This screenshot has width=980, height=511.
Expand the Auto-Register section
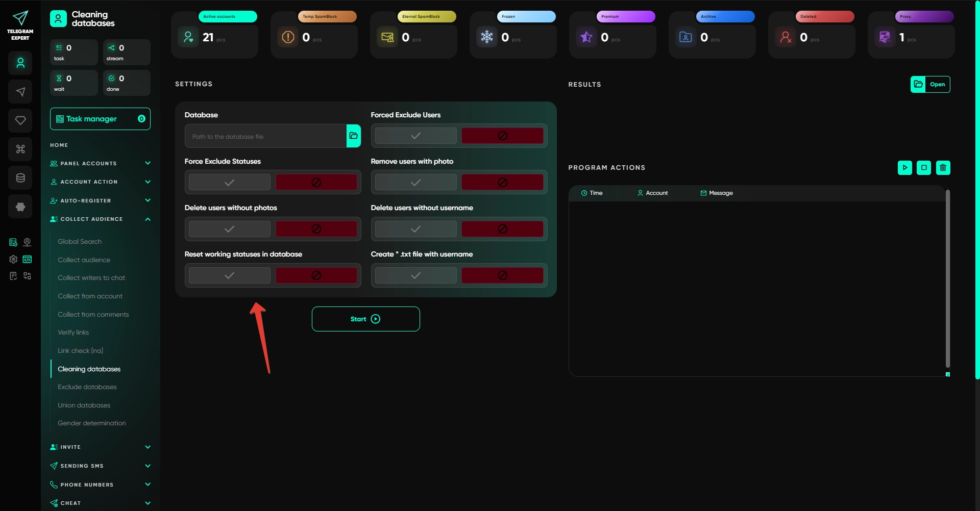pos(101,200)
